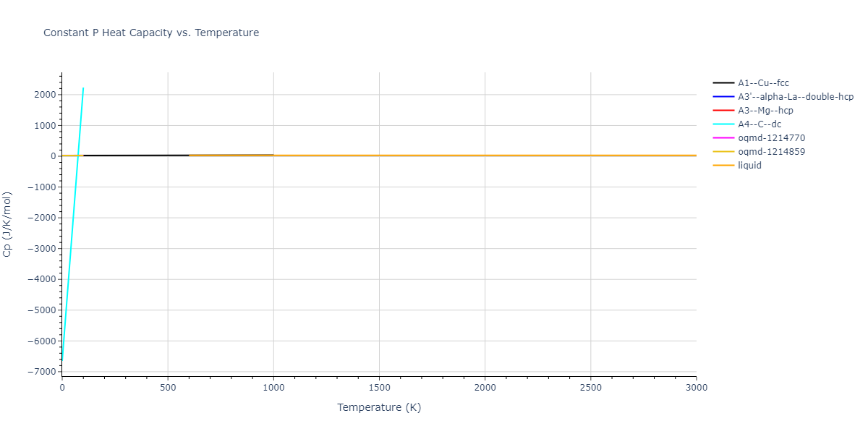Image resolution: width=868 pixels, height=434 pixels.
Task: Click the magenta swatch for oqmd-1214770
Action: point(723,138)
